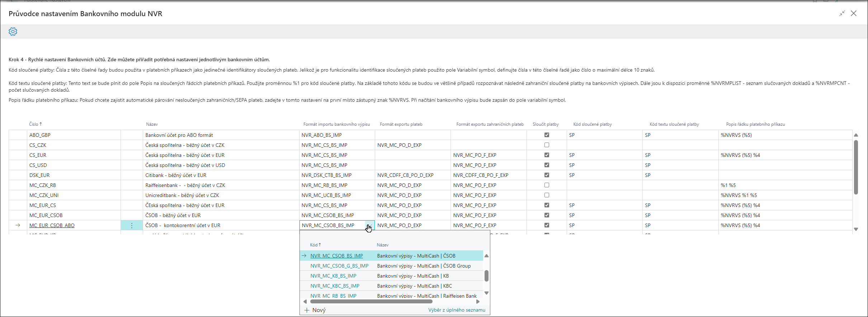Click Název column header in lookup list

coord(383,245)
